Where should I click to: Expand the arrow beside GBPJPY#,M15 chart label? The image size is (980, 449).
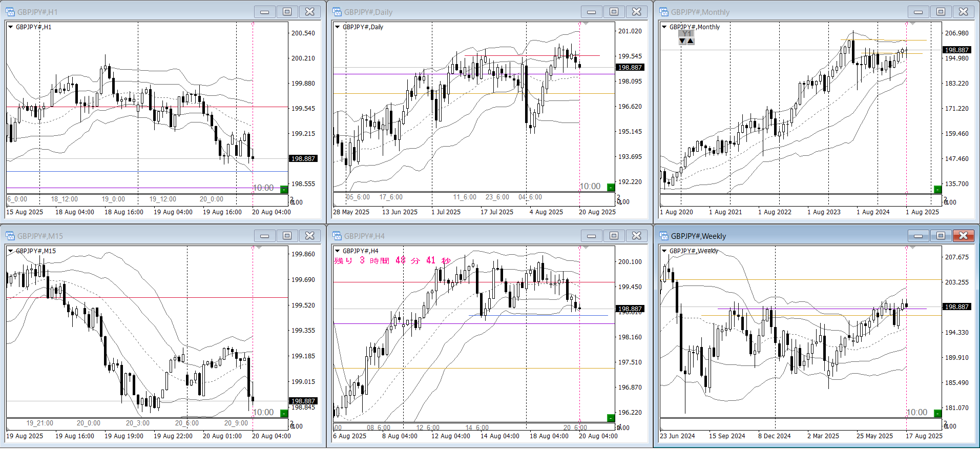(10, 251)
